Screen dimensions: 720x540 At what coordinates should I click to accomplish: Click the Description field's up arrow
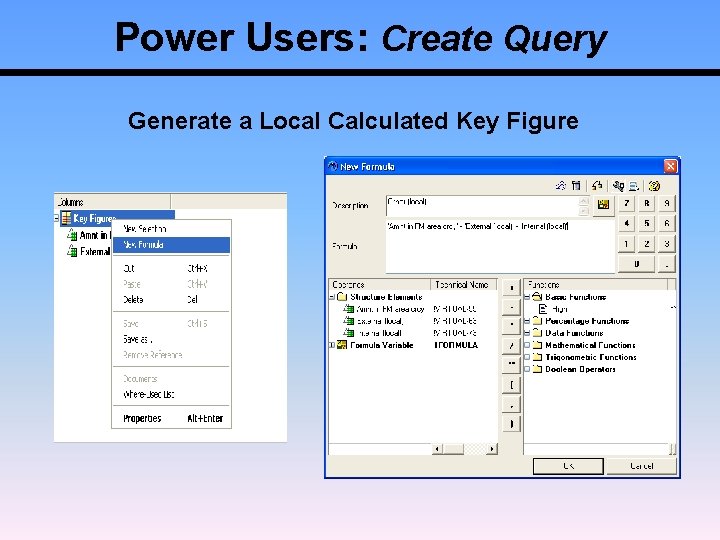pos(584,201)
